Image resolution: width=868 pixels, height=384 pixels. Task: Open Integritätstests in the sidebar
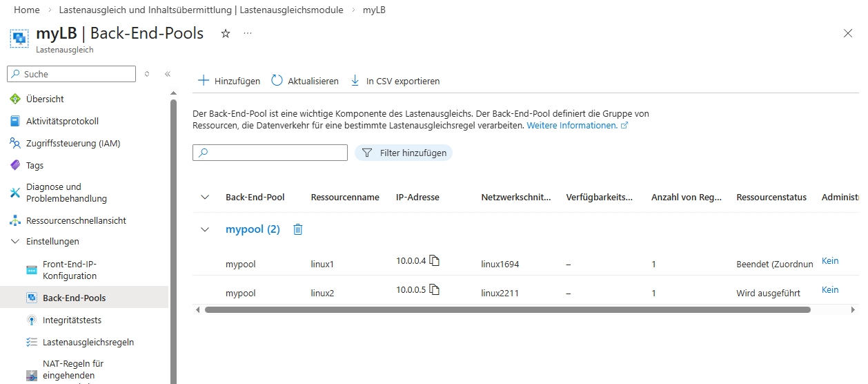pyautogui.click(x=72, y=320)
